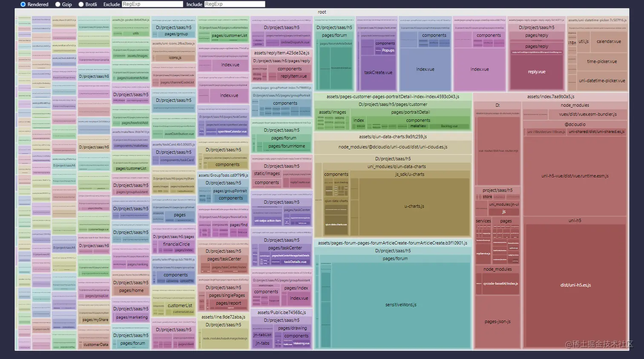Select the assets/index.7aa9b0a5.js header
This screenshot has height=359, width=644.
pos(550,97)
